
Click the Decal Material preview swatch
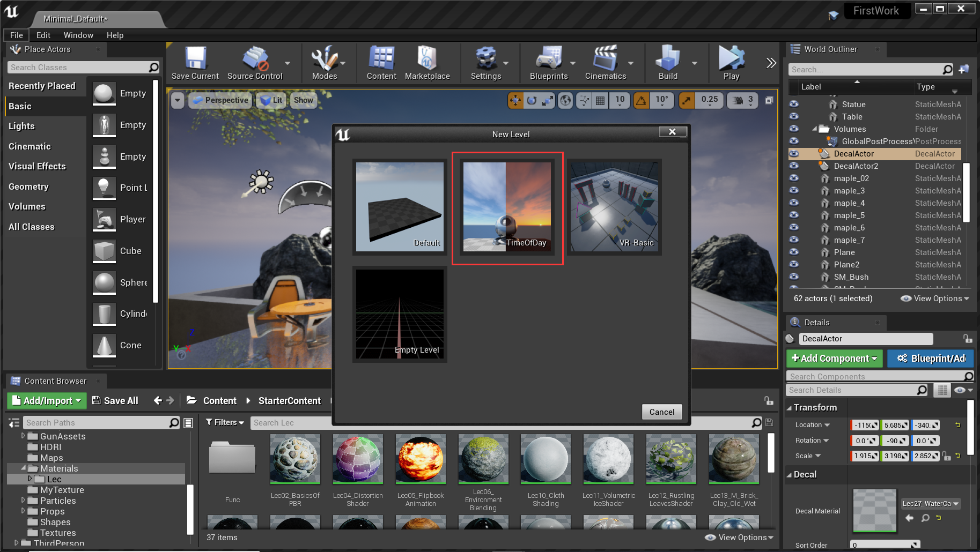(x=875, y=511)
